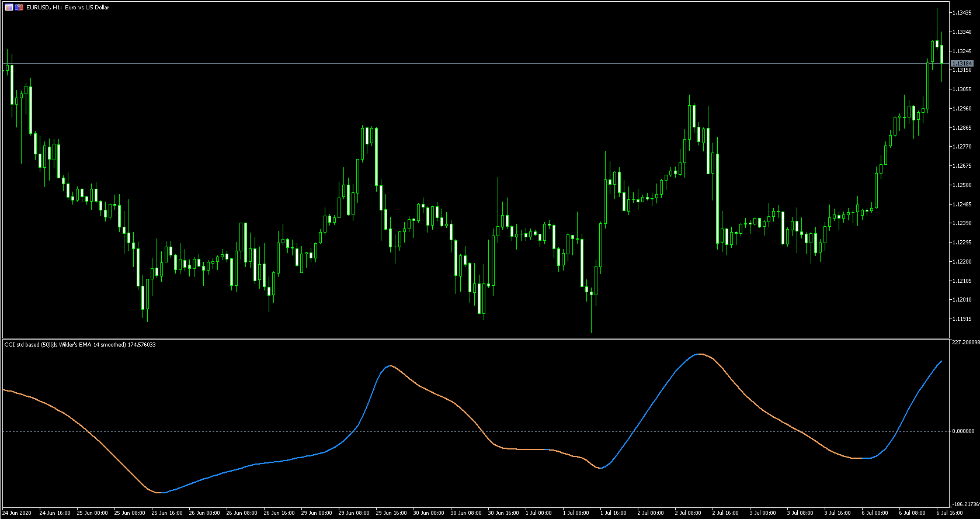Click the 1.12105 price scale label

coord(962,281)
